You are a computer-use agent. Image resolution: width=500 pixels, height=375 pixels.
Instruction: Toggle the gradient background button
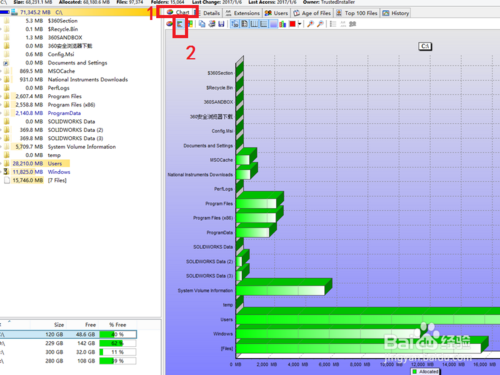273,24
